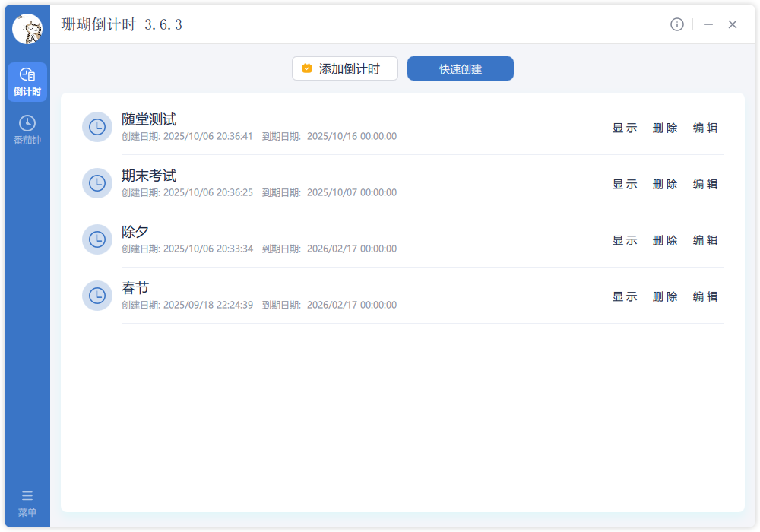Screen dimensions: 760x532
Task: Click the clock icon beside 随堂测试
Action: tap(97, 127)
